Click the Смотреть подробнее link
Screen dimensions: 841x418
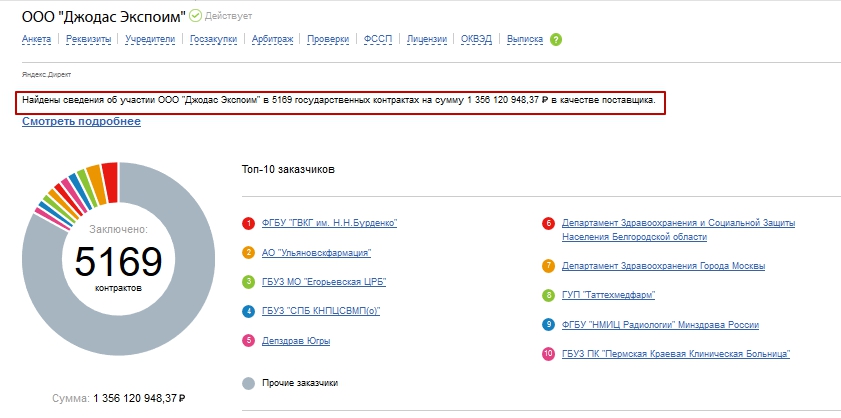pos(81,121)
